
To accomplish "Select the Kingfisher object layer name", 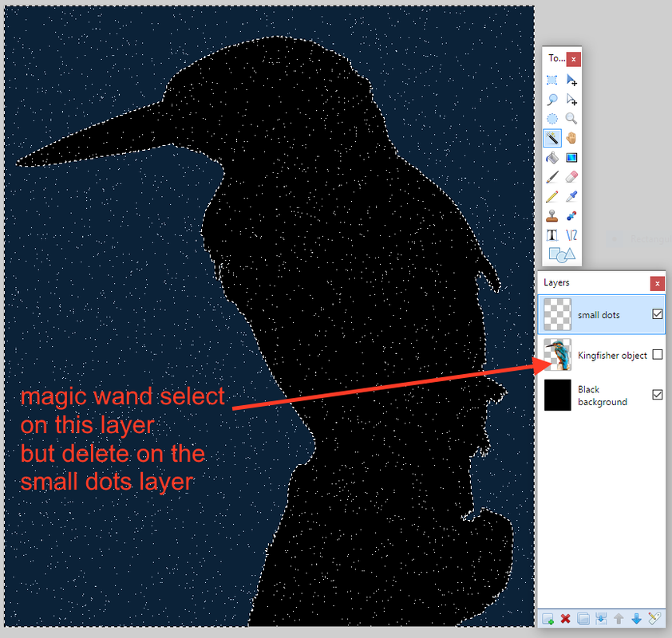I will [612, 356].
